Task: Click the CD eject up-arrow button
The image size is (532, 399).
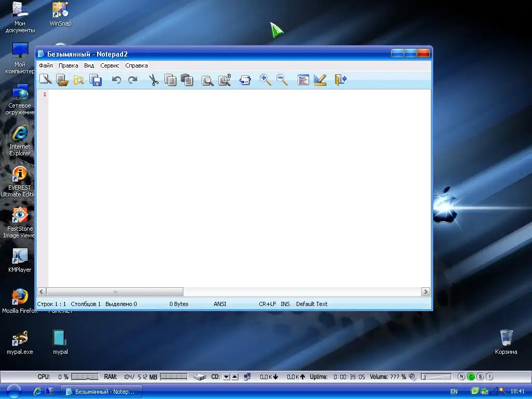Action: click(x=235, y=377)
